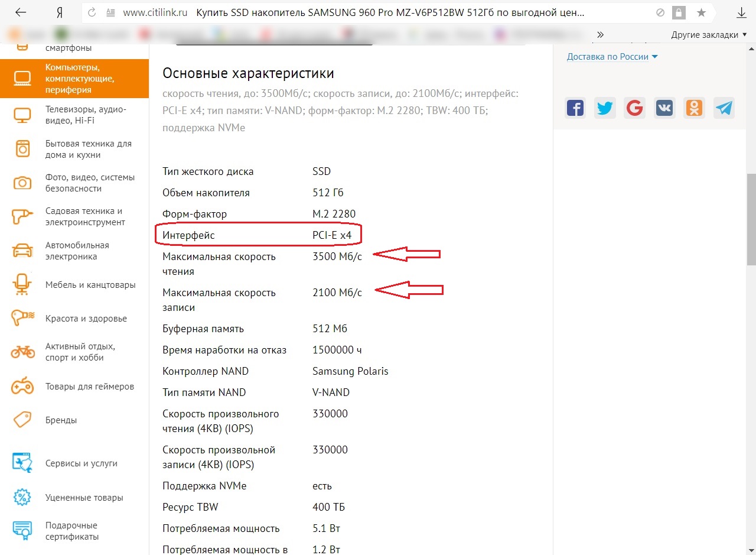Share the page on Odnoklassniki
756x555 pixels.
tap(694, 108)
